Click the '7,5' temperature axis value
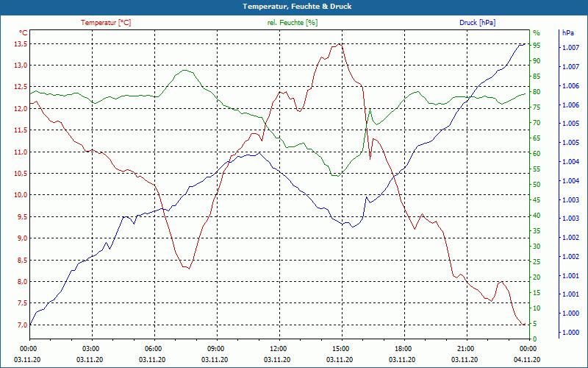Screen dimensions: 588x368 click(x=22, y=303)
